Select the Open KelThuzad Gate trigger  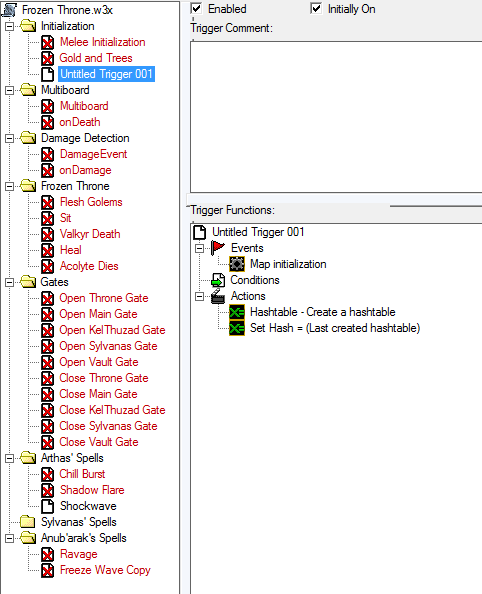[113, 330]
